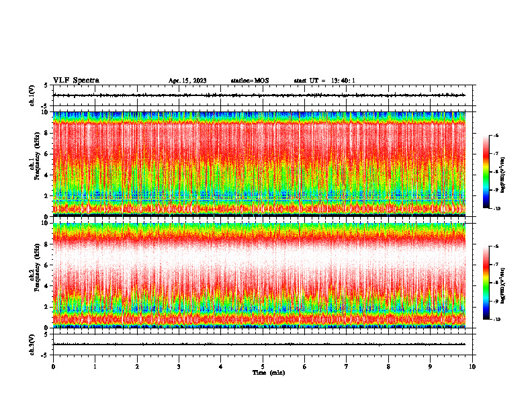The height and width of the screenshot is (411, 532).
Task: Select the date text "Apr. 15, 2023"
Action: point(187,81)
